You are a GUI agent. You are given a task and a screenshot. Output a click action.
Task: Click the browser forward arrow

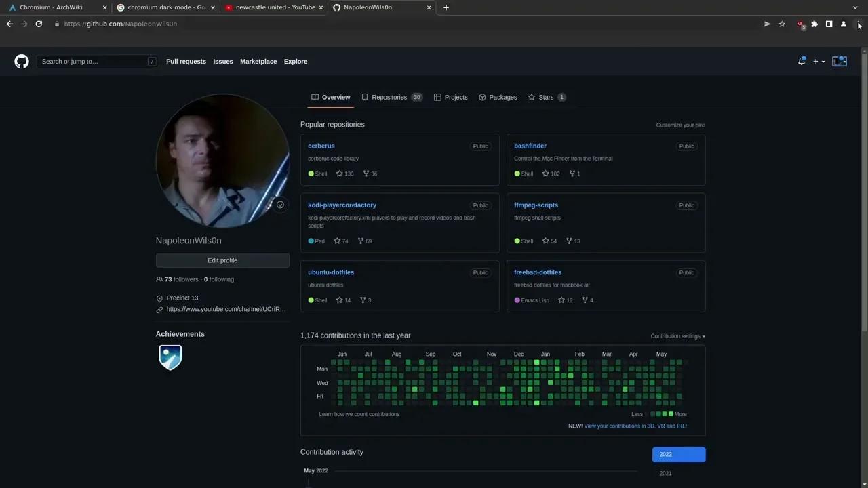[24, 24]
